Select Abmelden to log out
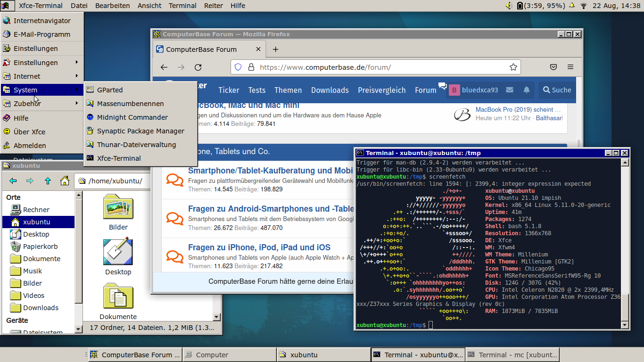The image size is (644, 362). [42, 146]
